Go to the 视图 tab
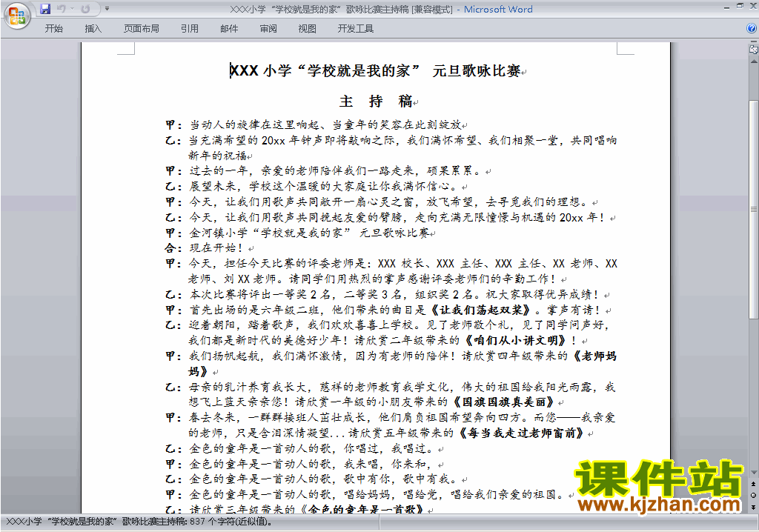 [x=308, y=29]
